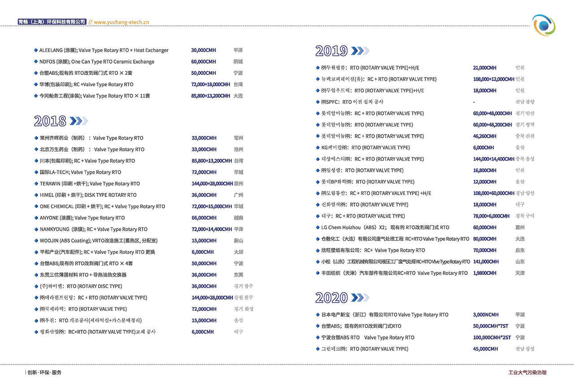Select the NAMKYOUNG (涂膜) entry

pyautogui.click(x=91, y=229)
